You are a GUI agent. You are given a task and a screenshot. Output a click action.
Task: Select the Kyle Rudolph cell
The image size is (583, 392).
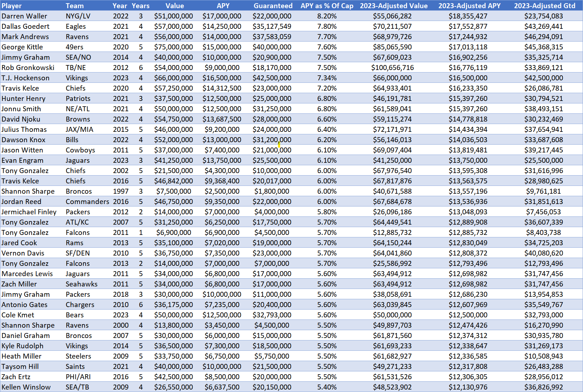click(22, 346)
